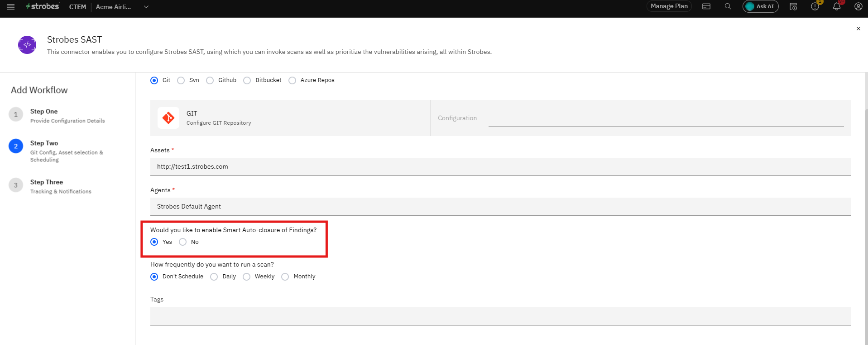Open the Configuration dropdown field

[x=666, y=118]
